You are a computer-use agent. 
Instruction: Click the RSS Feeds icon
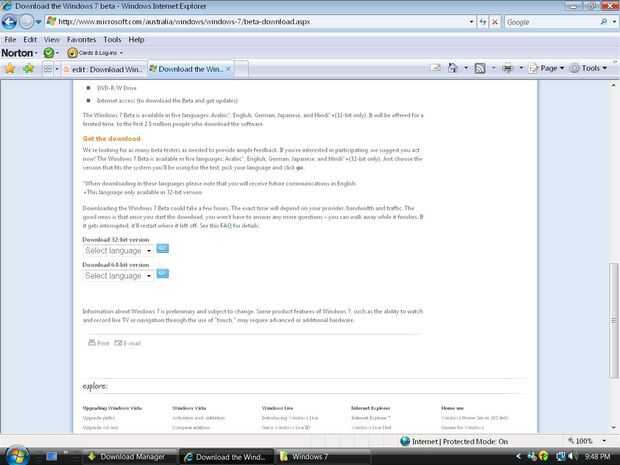(x=480, y=68)
